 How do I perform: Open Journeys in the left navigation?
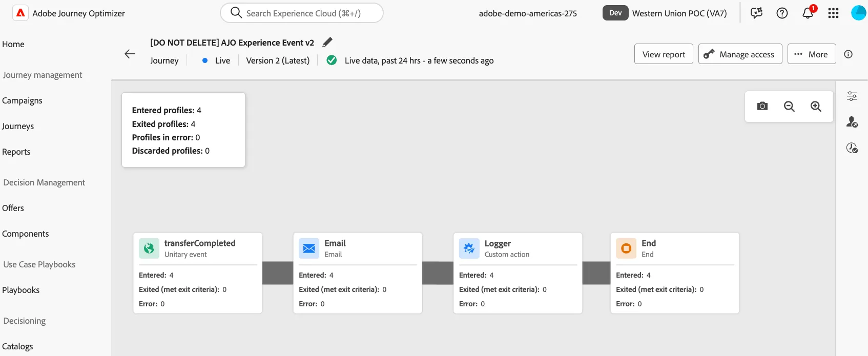(18, 126)
